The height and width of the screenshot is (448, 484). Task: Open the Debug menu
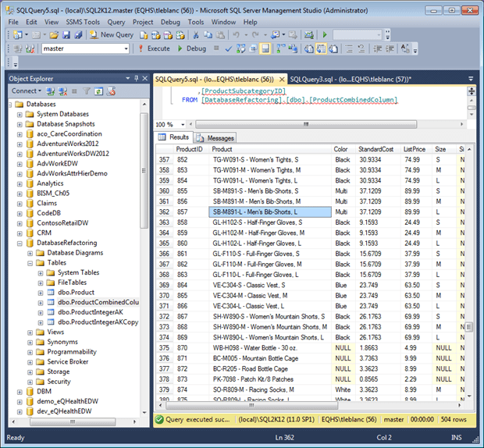click(x=170, y=22)
